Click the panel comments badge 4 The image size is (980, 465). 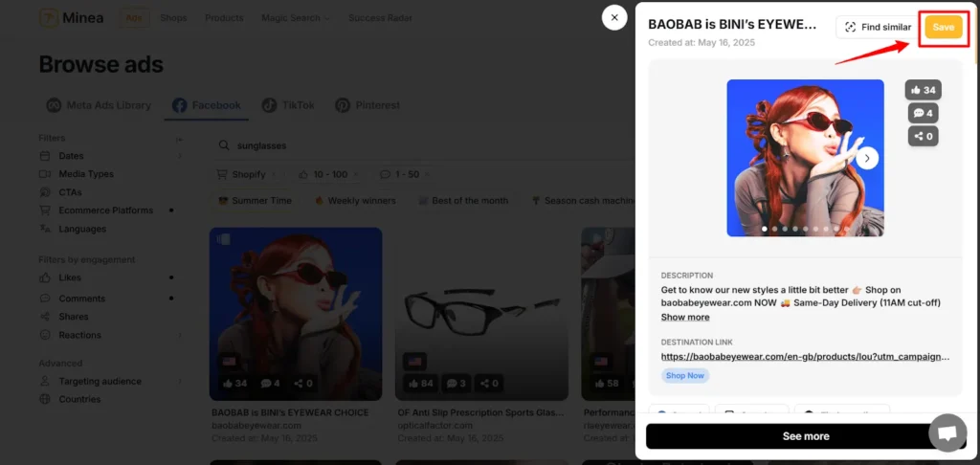pyautogui.click(x=924, y=113)
